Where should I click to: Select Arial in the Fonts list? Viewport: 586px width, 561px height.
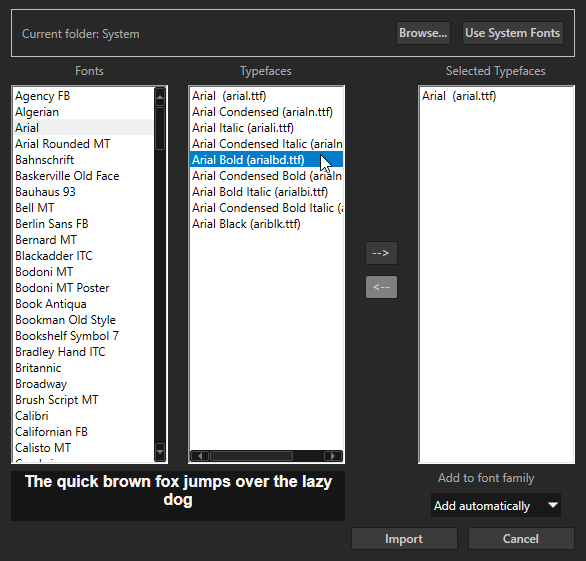point(83,128)
